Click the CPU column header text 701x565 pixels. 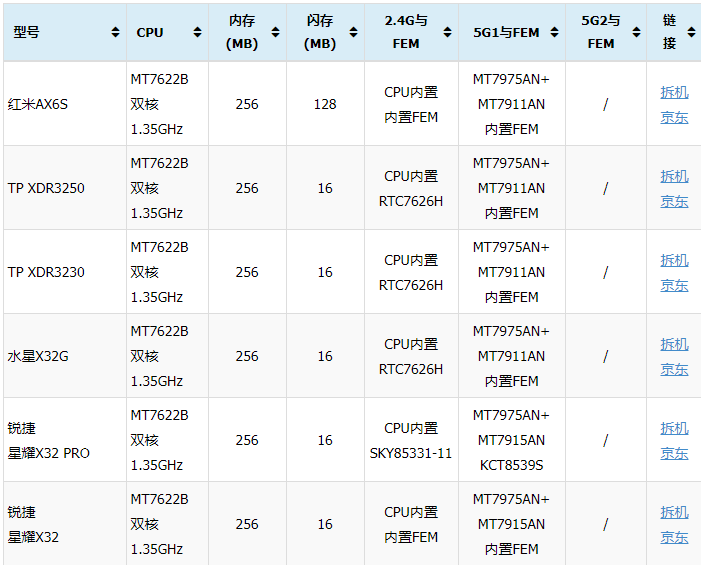point(150,33)
